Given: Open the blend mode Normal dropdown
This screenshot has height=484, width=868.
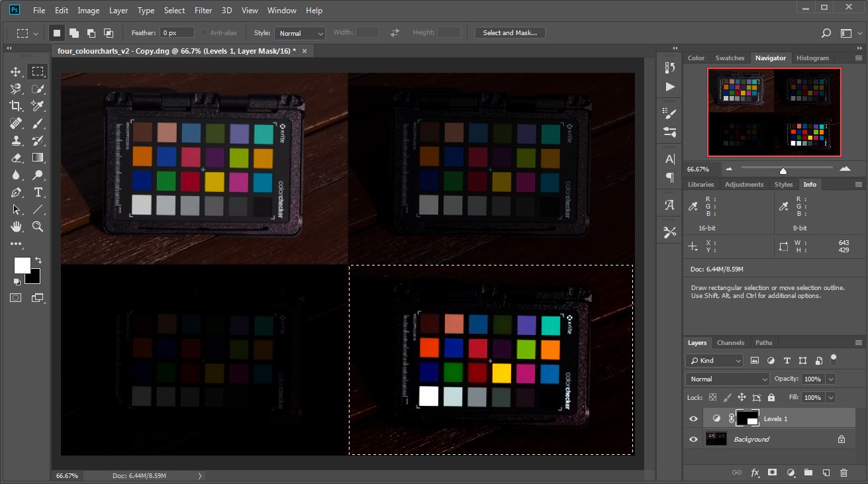Looking at the screenshot, I should click(728, 379).
